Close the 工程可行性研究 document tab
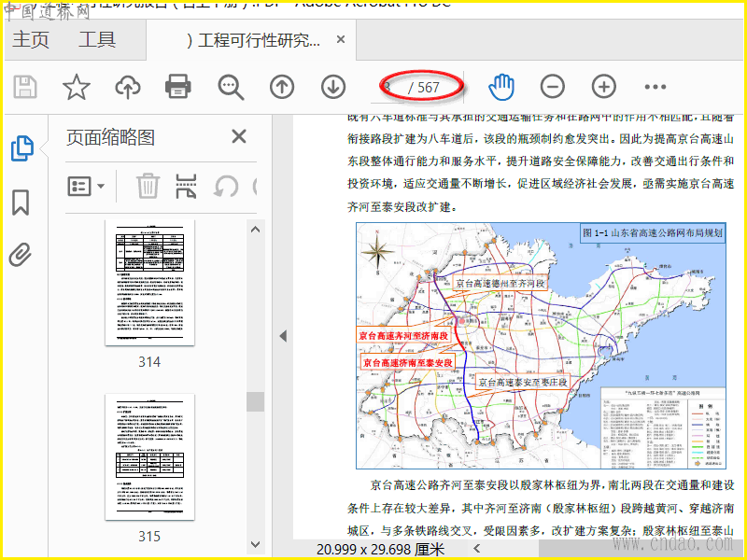This screenshot has width=747, height=560. pyautogui.click(x=341, y=39)
